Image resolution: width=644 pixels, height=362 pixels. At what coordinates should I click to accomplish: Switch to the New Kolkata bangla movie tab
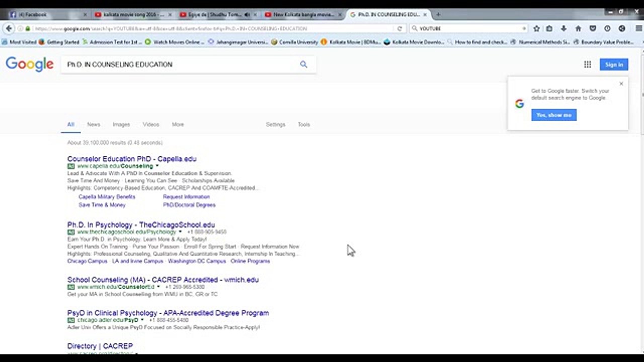click(x=303, y=15)
